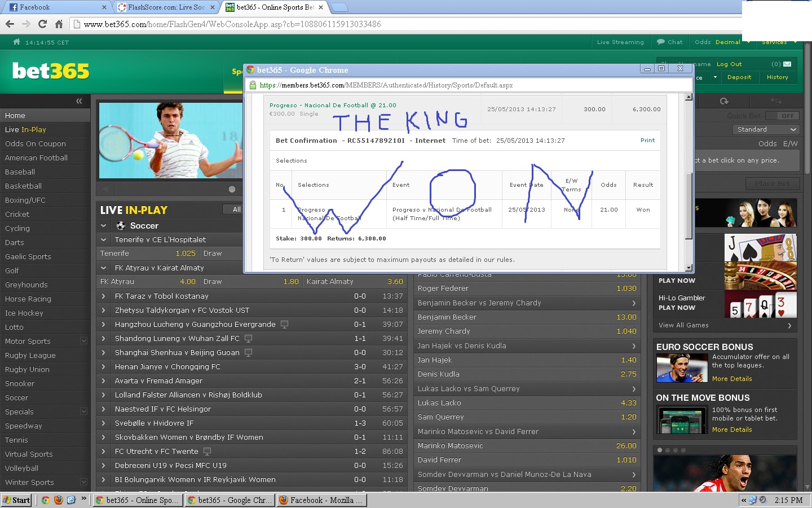Click View All Games link
Viewport: 812px width, 508px height.
pos(683,325)
